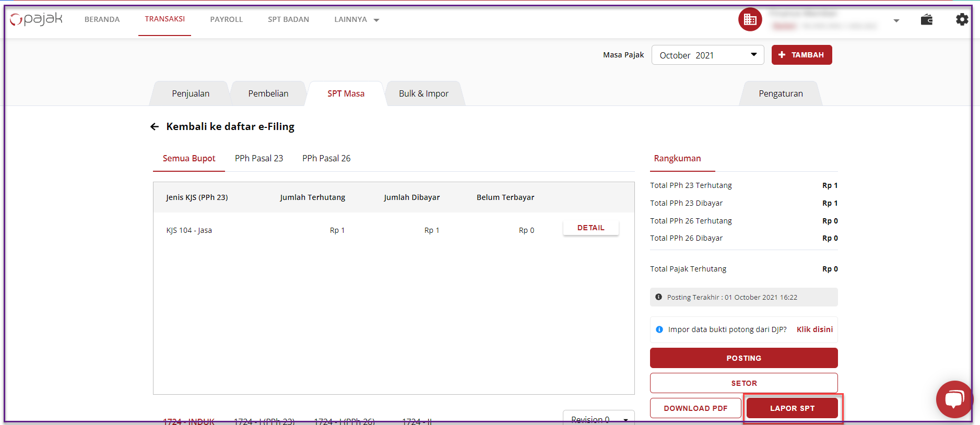Click info icon next to Posting Terakhir
This screenshot has height=425, width=980.
tap(658, 297)
